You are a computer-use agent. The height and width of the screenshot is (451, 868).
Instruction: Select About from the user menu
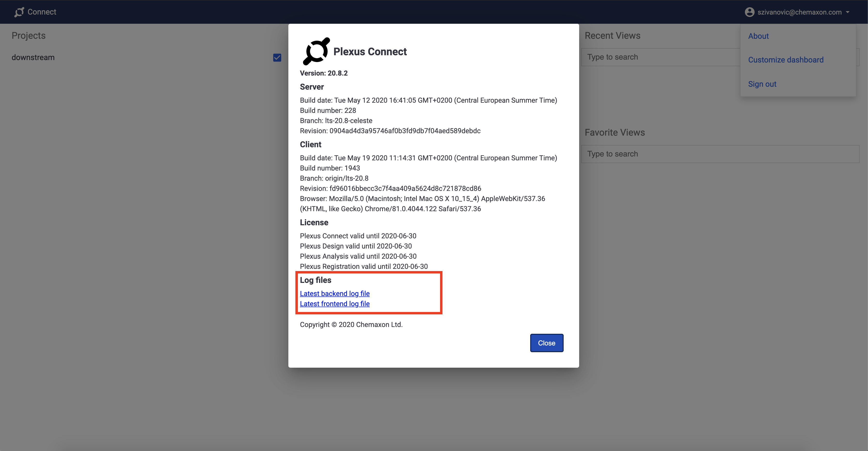click(x=758, y=36)
